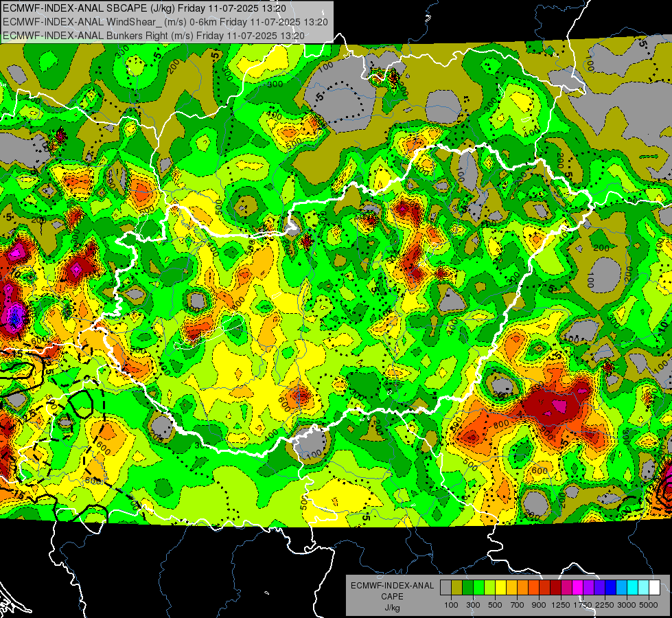Pick the pure blue swatch after 2250
Viewport: 672px width, 618px height.
(611, 587)
